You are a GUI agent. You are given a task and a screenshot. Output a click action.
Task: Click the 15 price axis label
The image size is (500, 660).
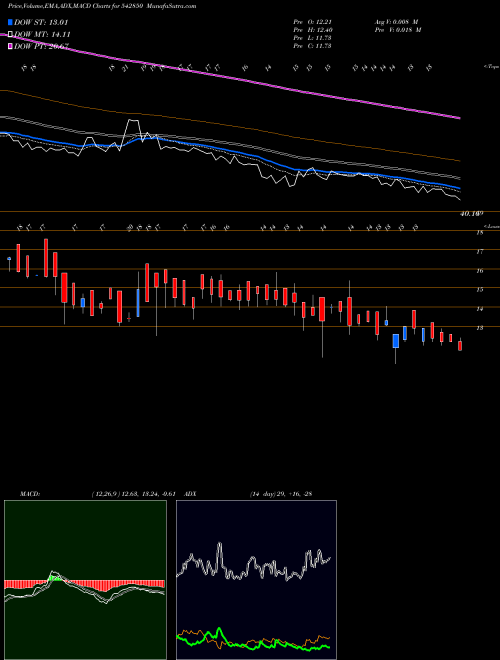[x=479, y=290]
